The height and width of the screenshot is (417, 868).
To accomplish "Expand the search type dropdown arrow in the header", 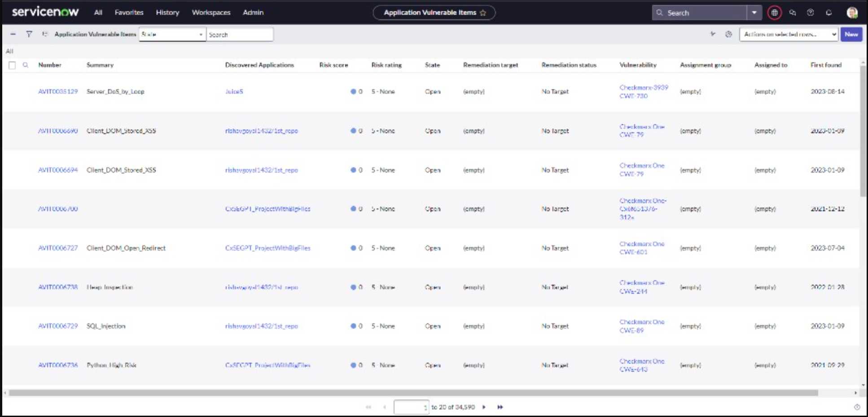I will pyautogui.click(x=754, y=13).
